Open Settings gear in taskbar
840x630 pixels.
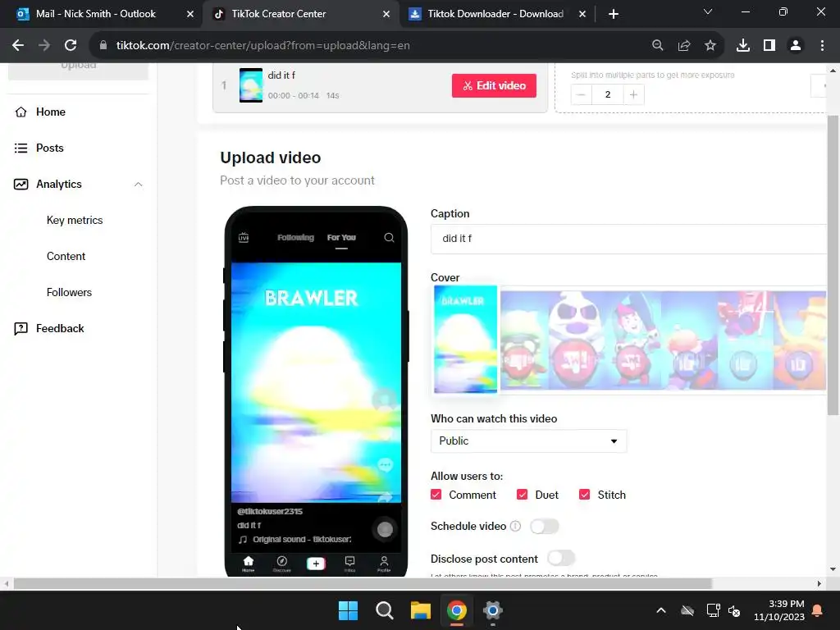(493, 610)
